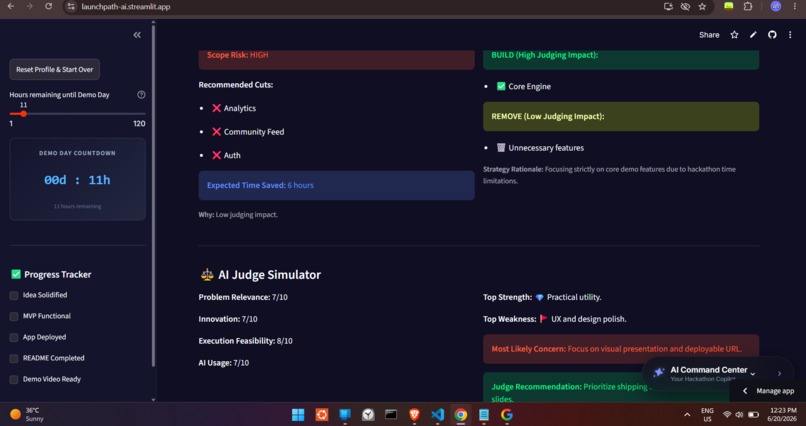Click the address bar URL launchpath-ai.streamlit.app
The width and height of the screenshot is (806, 426).
[126, 7]
